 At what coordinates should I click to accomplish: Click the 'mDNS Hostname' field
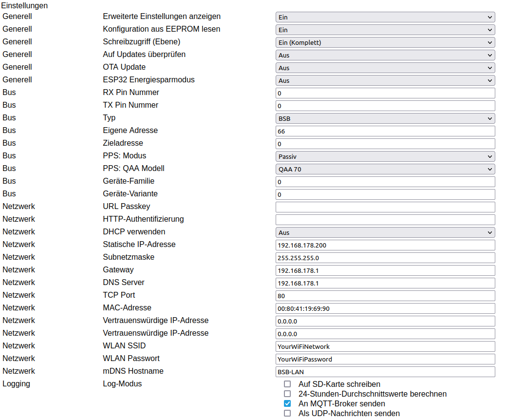[x=385, y=372]
